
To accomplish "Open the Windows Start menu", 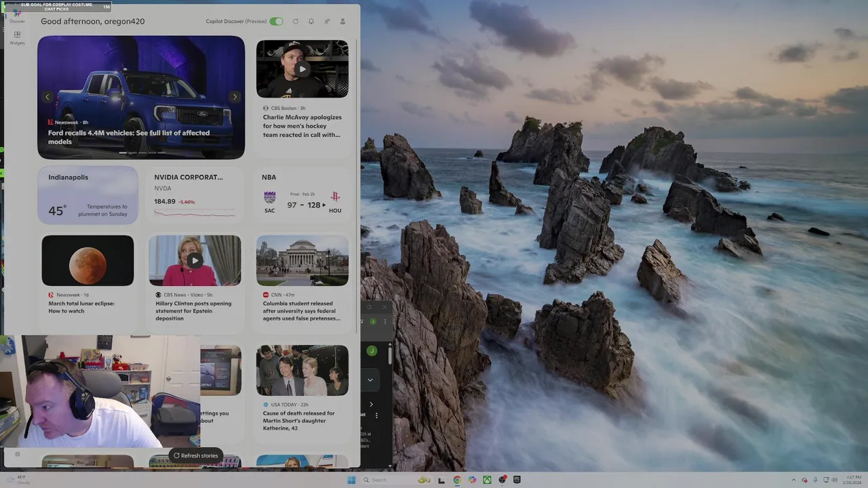I will [351, 480].
